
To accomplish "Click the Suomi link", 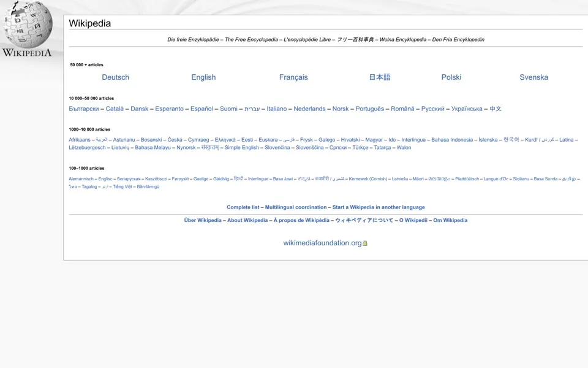I will tap(228, 109).
